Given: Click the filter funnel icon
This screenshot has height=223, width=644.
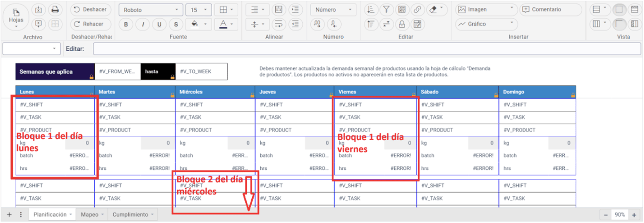Looking at the screenshot, I should pos(386,9).
